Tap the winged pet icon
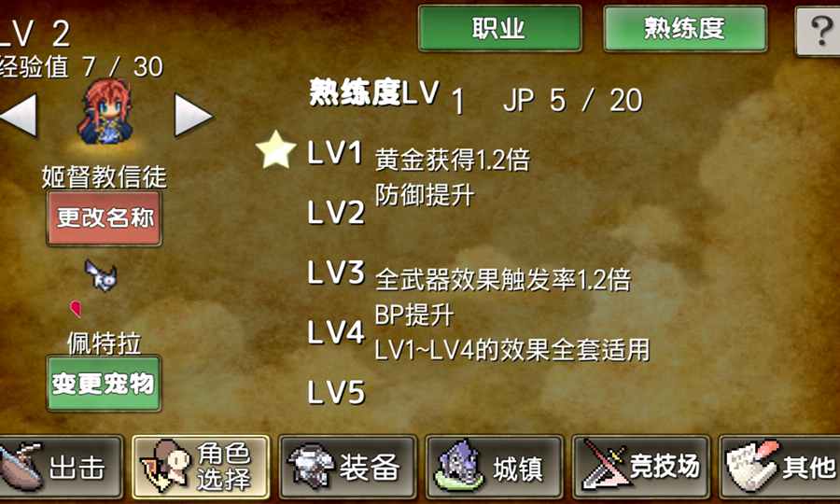840x504 pixels. tap(101, 274)
